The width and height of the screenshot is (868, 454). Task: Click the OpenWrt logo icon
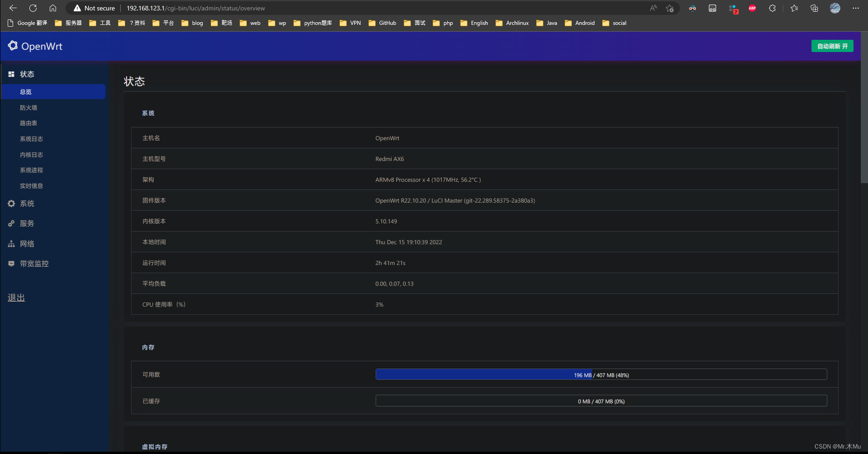click(13, 46)
